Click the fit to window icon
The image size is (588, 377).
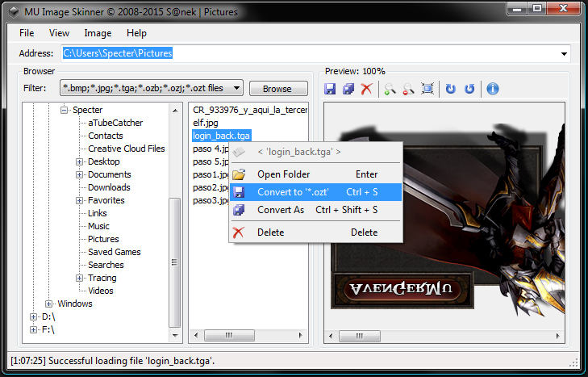427,89
